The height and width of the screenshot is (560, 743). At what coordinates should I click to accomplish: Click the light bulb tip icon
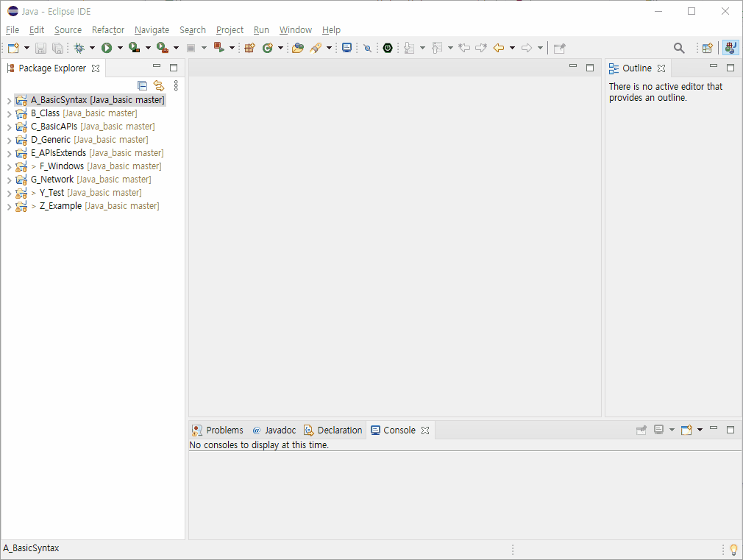coord(733,550)
